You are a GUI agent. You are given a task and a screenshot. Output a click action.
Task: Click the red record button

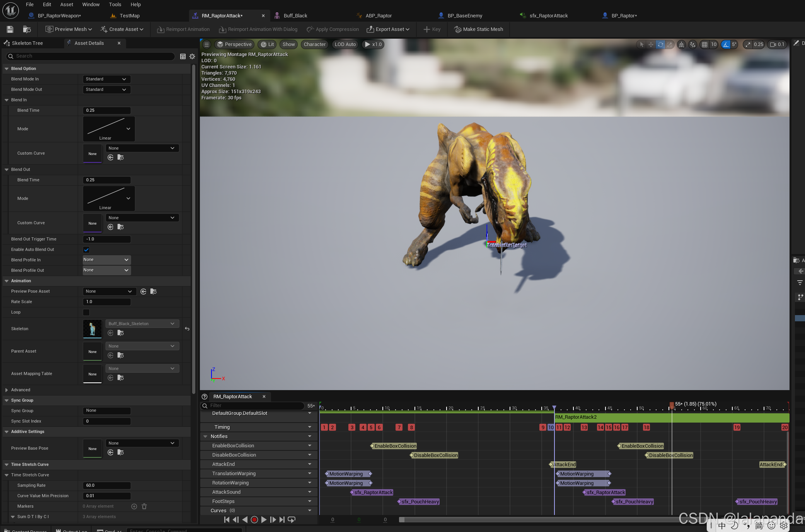tap(254, 520)
